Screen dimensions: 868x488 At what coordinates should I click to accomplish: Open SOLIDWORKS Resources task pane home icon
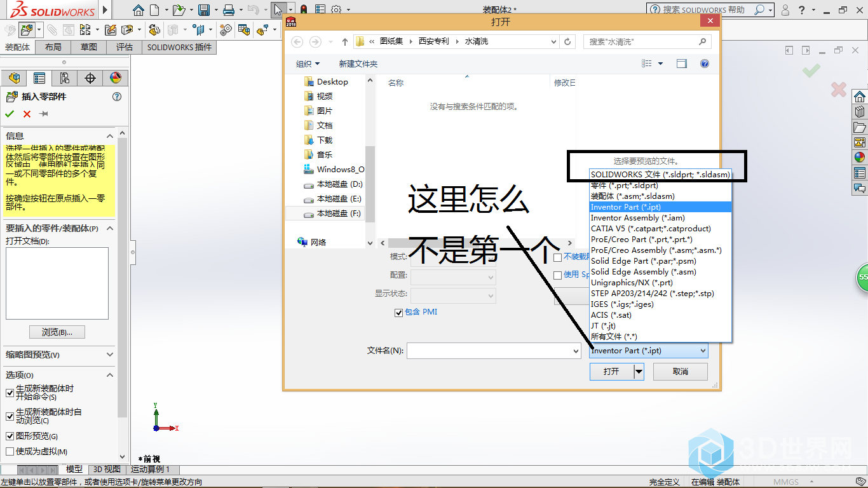tap(859, 97)
